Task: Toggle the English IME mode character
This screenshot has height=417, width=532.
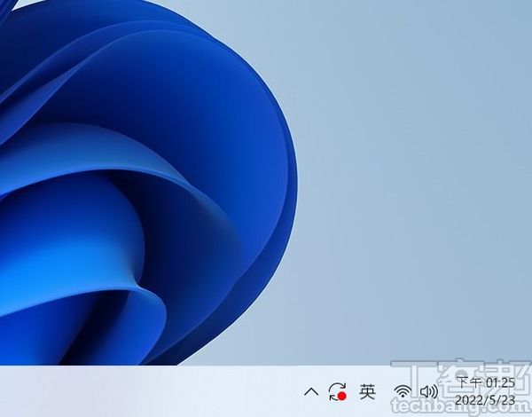Action: click(367, 390)
